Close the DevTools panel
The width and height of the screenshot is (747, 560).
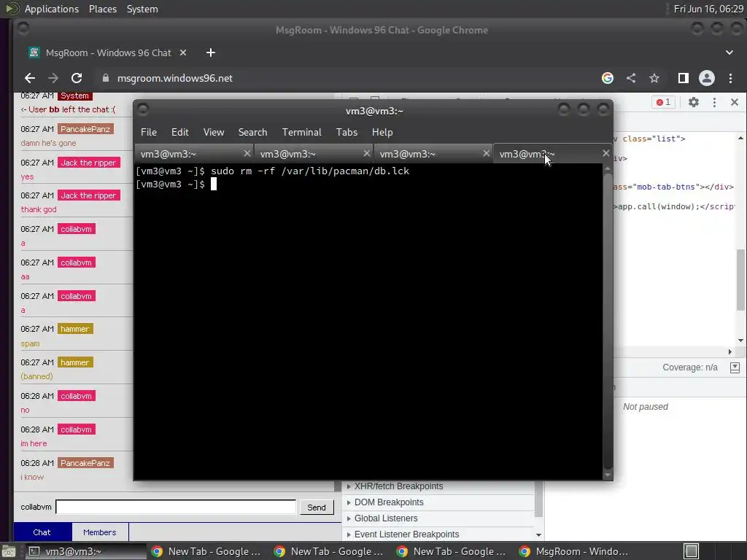[x=735, y=102]
